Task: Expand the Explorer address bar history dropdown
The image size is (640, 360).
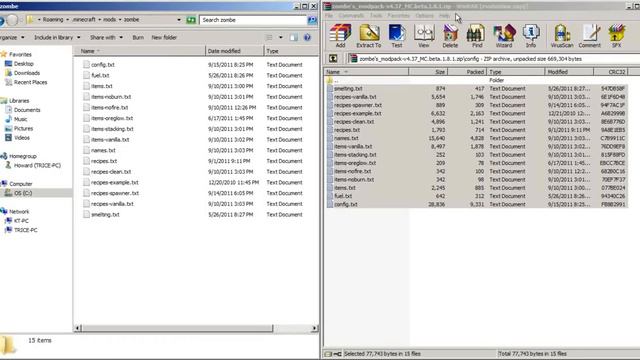Action: click(x=179, y=20)
